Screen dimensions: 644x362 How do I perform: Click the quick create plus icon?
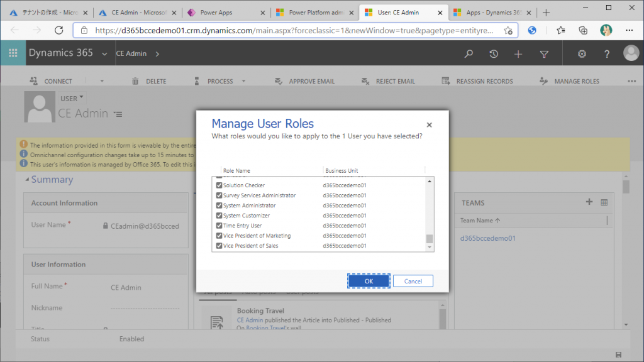pyautogui.click(x=518, y=54)
